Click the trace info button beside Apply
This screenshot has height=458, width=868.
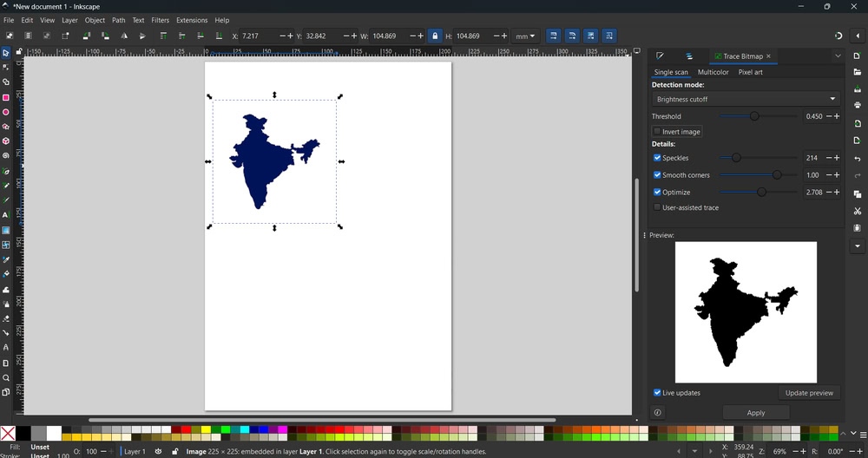pos(657,413)
